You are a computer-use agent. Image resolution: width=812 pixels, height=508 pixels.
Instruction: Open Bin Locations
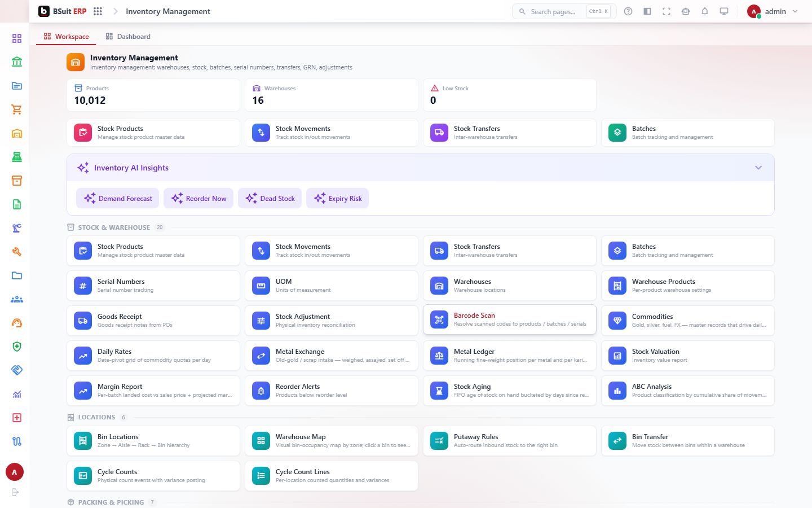153,441
